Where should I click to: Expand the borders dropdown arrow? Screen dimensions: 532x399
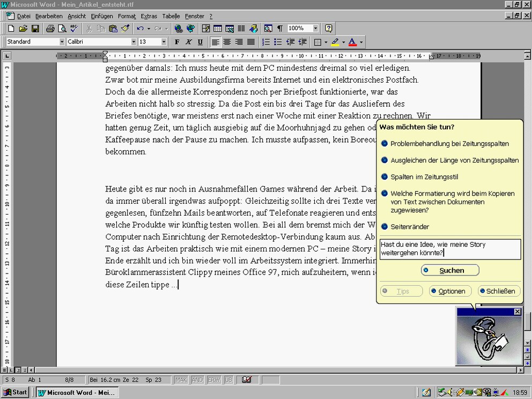(326, 42)
